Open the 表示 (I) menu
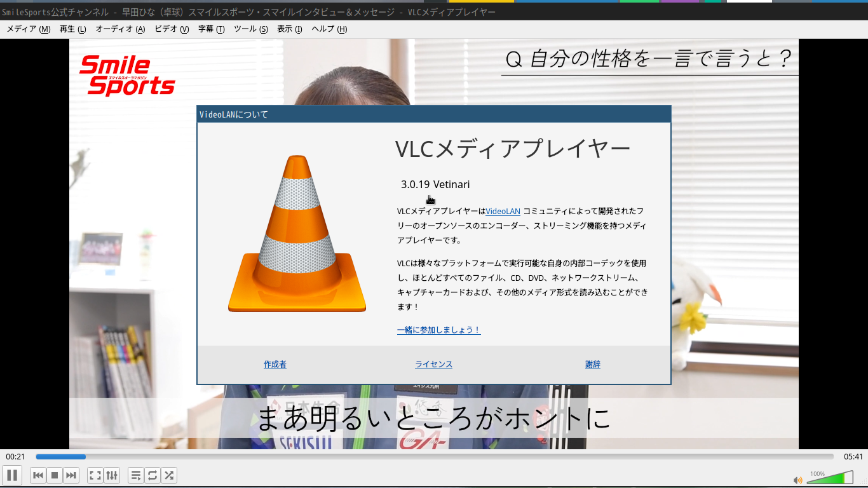This screenshot has width=868, height=488. (290, 29)
